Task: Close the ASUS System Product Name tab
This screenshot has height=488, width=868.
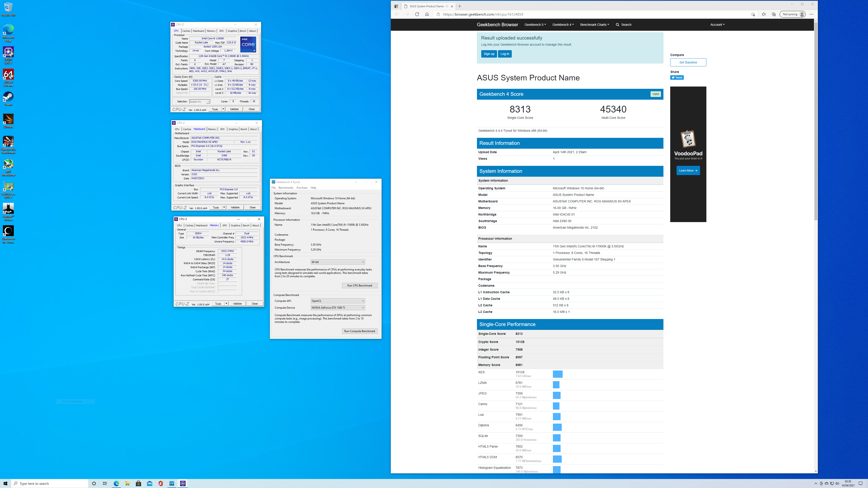Action: pos(452,6)
